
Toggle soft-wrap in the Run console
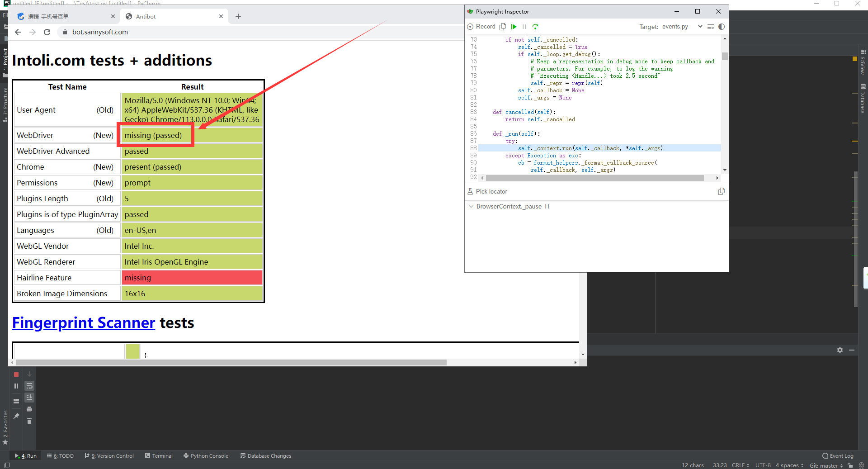click(x=29, y=386)
